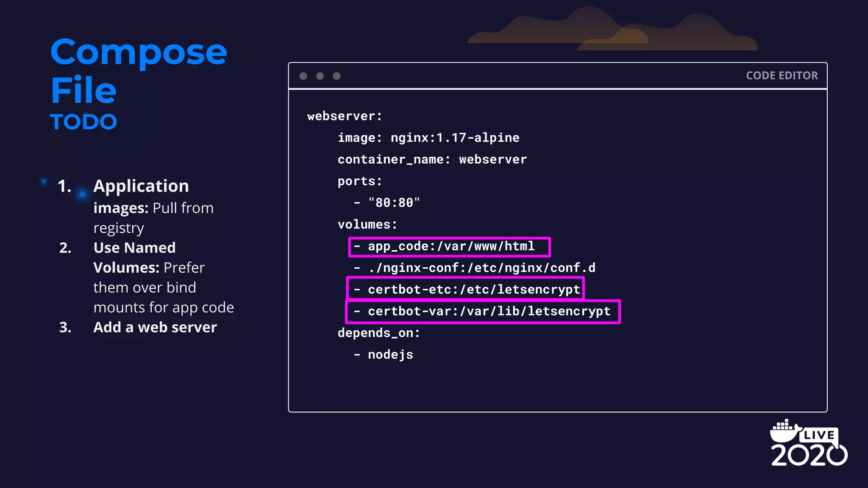Click the nodejs dependency entry
The image size is (868, 488).
(x=390, y=355)
